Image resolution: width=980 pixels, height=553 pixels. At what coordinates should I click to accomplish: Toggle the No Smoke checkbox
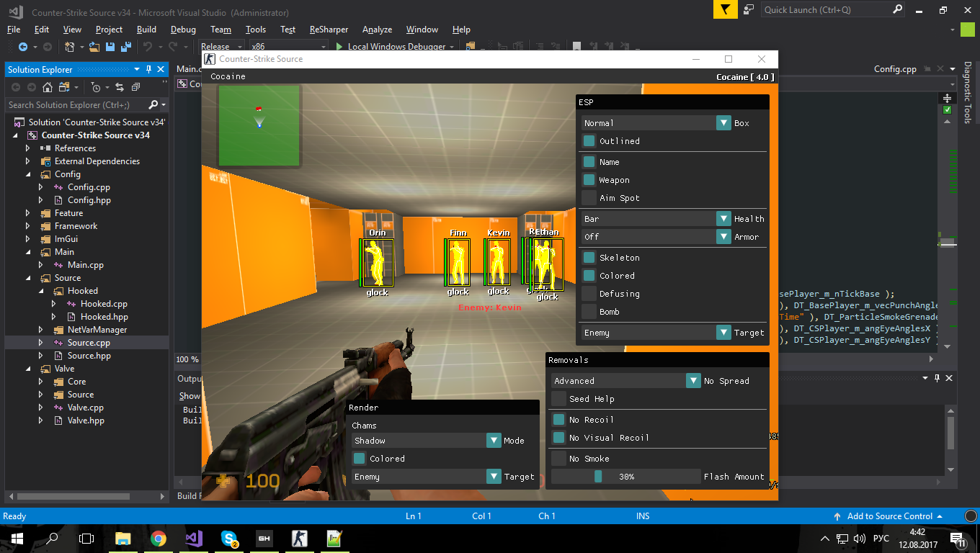click(x=558, y=459)
